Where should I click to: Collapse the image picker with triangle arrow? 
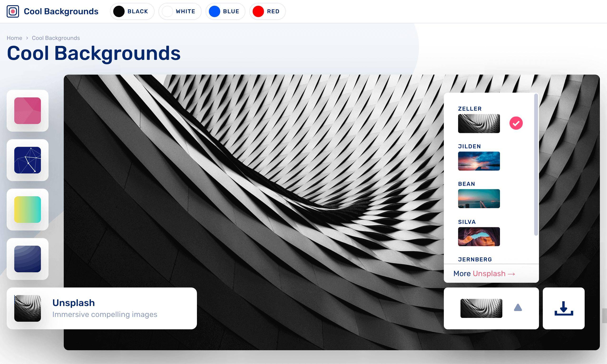pos(518,308)
